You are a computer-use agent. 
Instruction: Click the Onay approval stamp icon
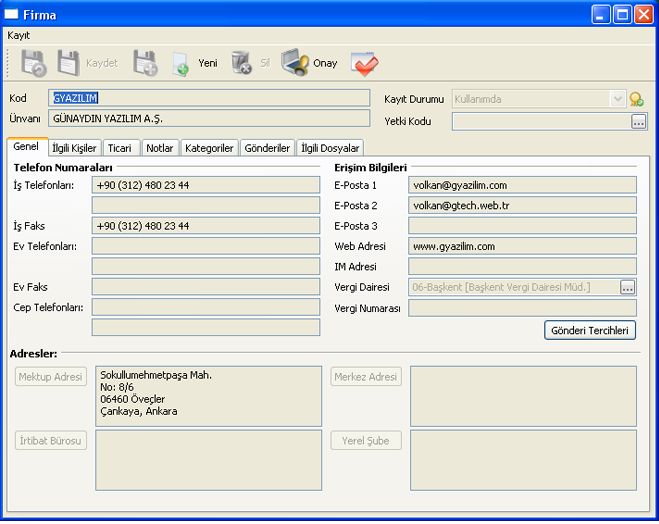[295, 63]
